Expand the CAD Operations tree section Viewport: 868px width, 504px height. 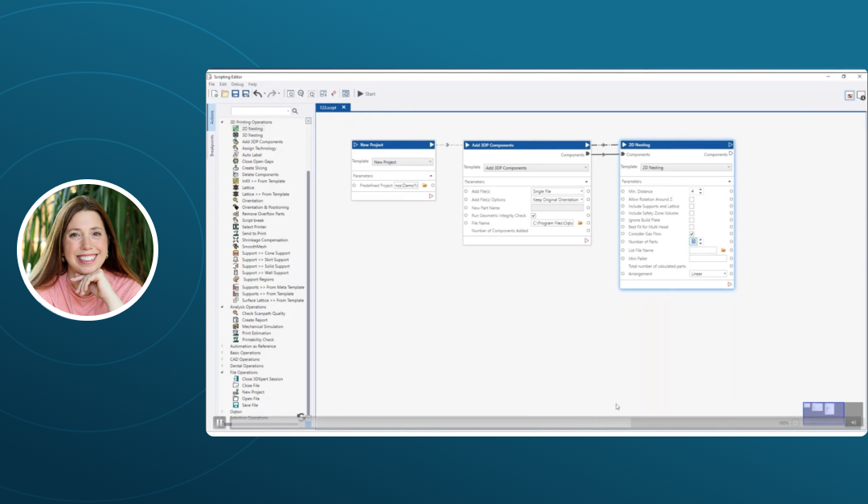click(x=224, y=359)
